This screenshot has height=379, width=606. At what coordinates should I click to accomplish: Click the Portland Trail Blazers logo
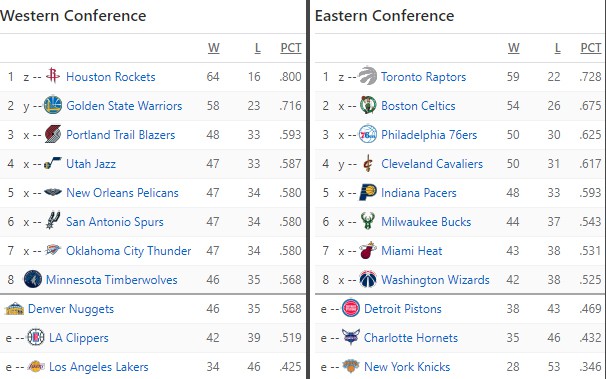[53, 134]
